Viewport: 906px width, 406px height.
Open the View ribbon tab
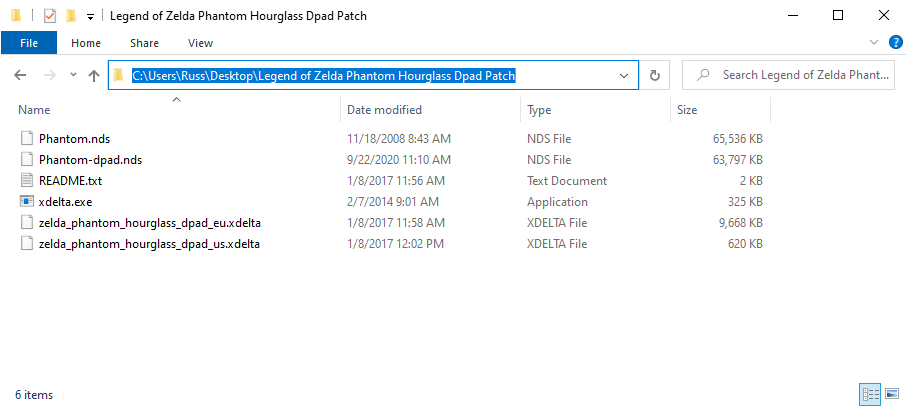click(x=200, y=43)
